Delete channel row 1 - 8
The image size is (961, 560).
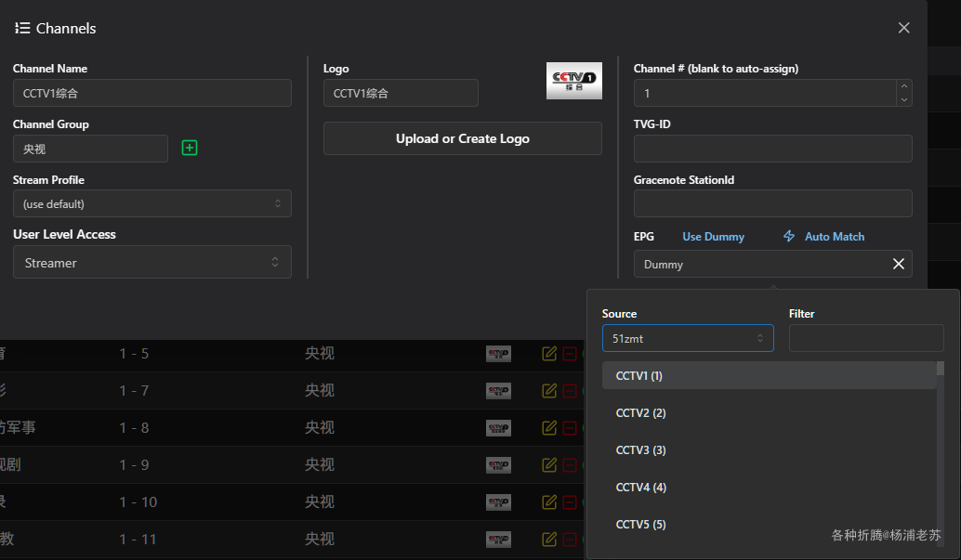pyautogui.click(x=570, y=427)
